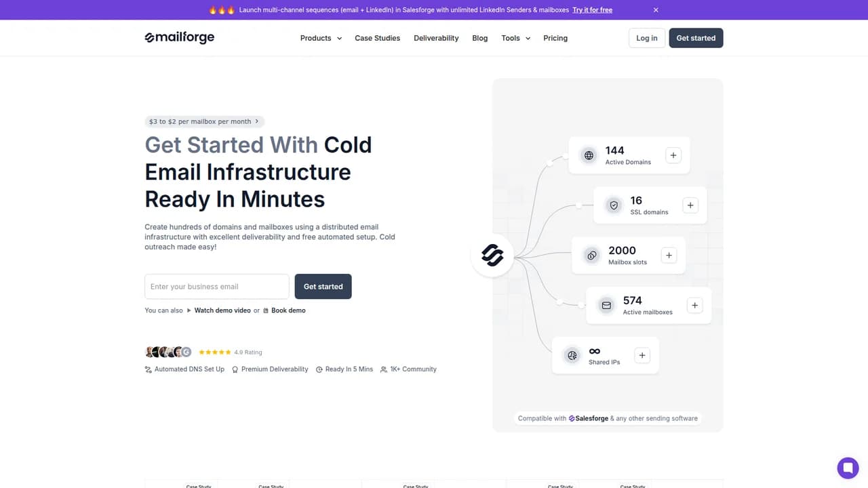Click the reviewer avatars cluster

point(168,352)
